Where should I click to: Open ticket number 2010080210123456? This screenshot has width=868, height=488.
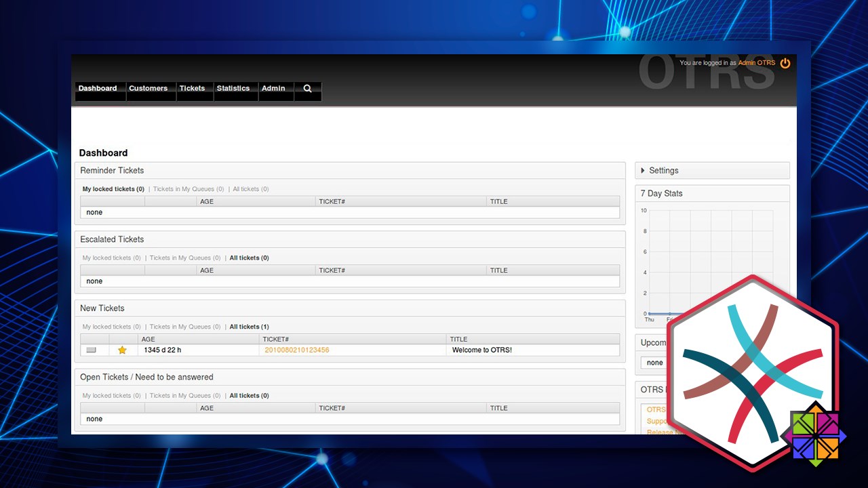297,350
